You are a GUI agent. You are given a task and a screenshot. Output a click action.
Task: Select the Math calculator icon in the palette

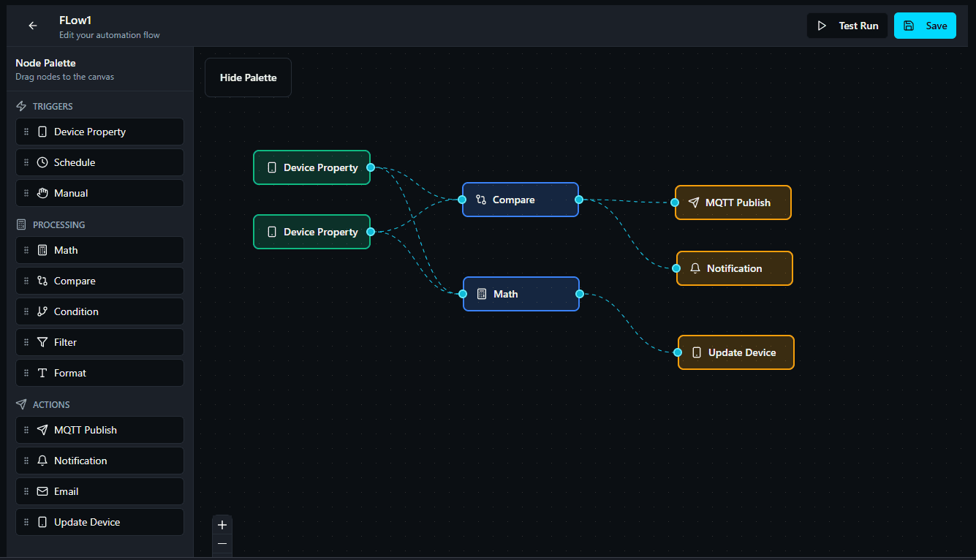(42, 250)
